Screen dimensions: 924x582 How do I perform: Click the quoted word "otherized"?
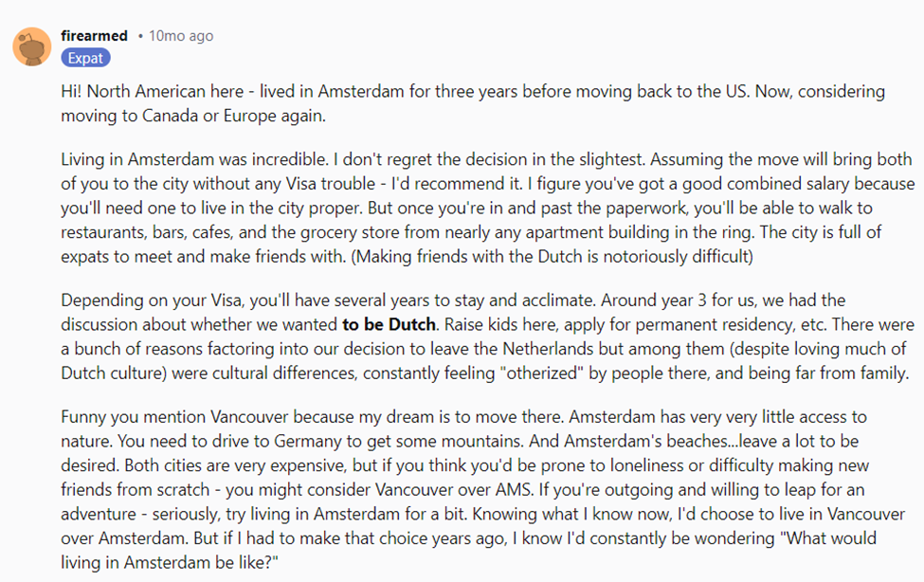(x=541, y=373)
